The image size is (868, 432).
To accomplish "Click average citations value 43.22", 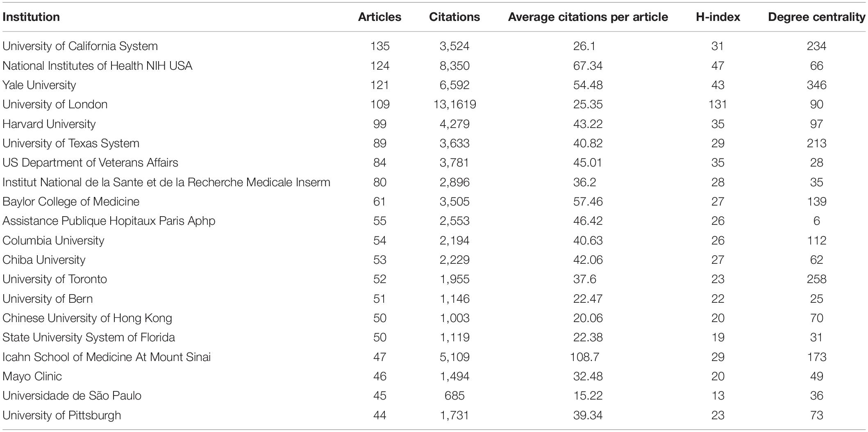I will click(588, 124).
